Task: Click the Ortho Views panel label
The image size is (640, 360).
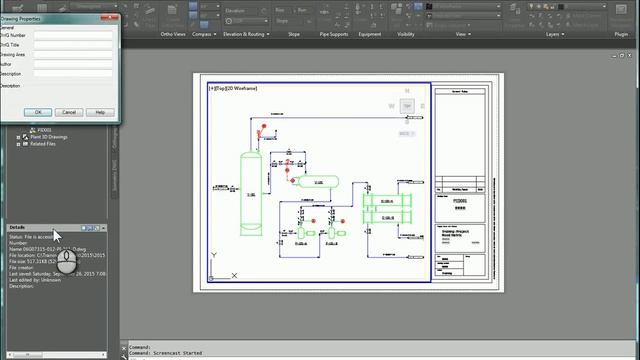Action: pos(173,34)
